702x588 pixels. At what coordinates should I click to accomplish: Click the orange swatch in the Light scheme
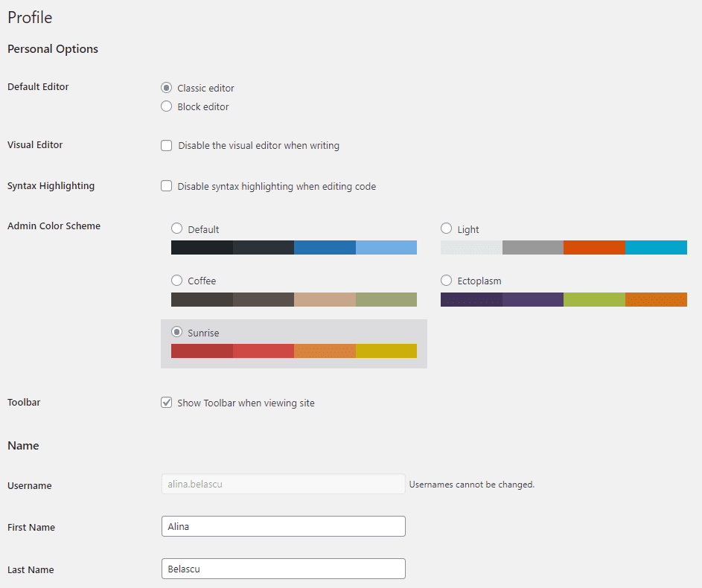pos(594,247)
